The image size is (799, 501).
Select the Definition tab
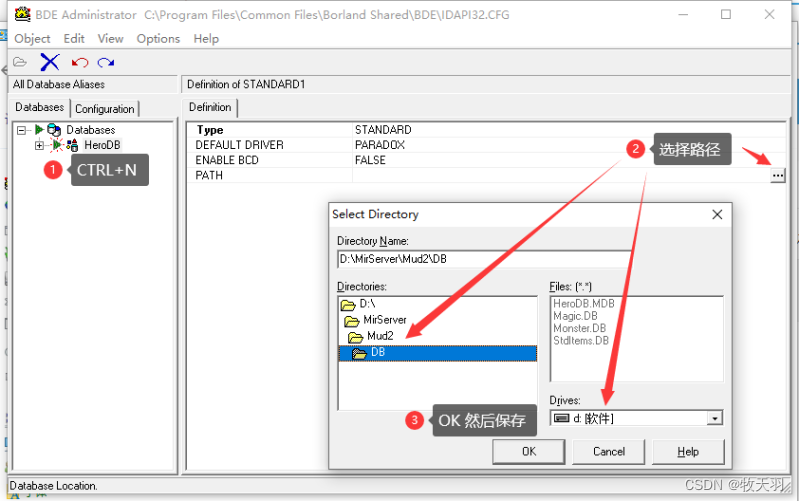pyautogui.click(x=210, y=107)
